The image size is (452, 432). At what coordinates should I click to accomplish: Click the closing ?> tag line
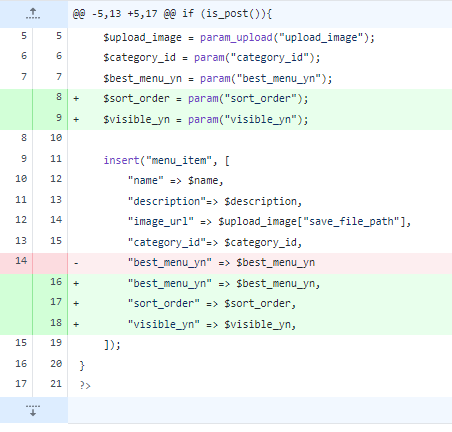tap(85, 385)
